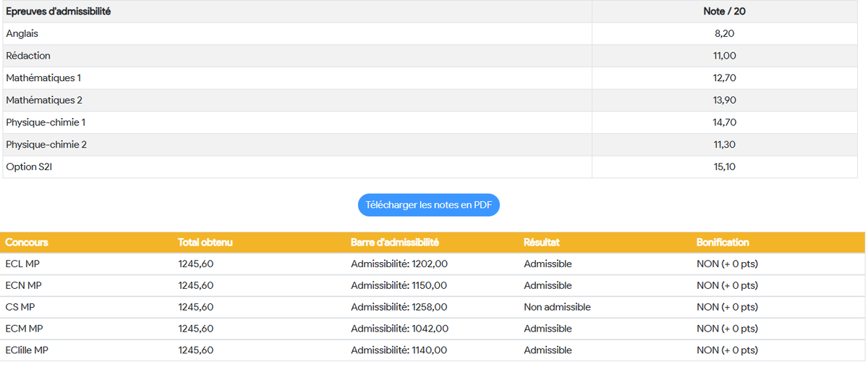Click the Anglais row label
The width and height of the screenshot is (868, 370).
(x=22, y=33)
